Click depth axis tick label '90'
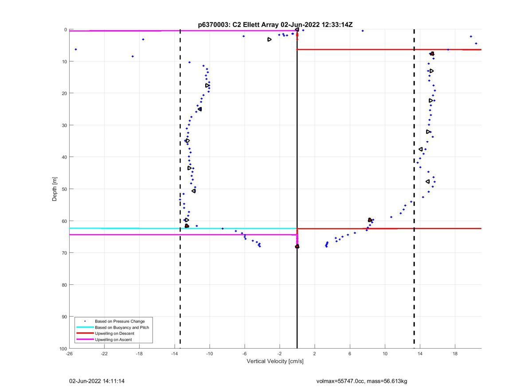This screenshot has width=532, height=392. (x=64, y=317)
